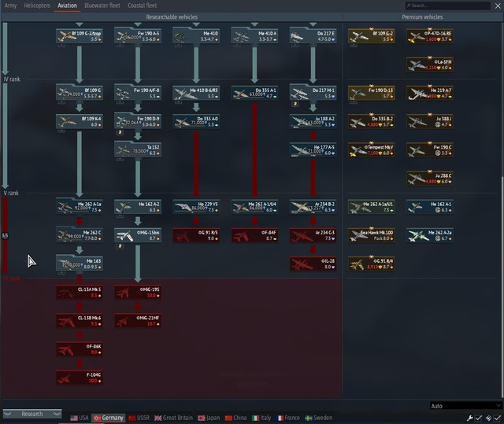Screen dimensions: 504x424
Task: Select the locked CL-13A Mk 5 card
Action: (80, 292)
